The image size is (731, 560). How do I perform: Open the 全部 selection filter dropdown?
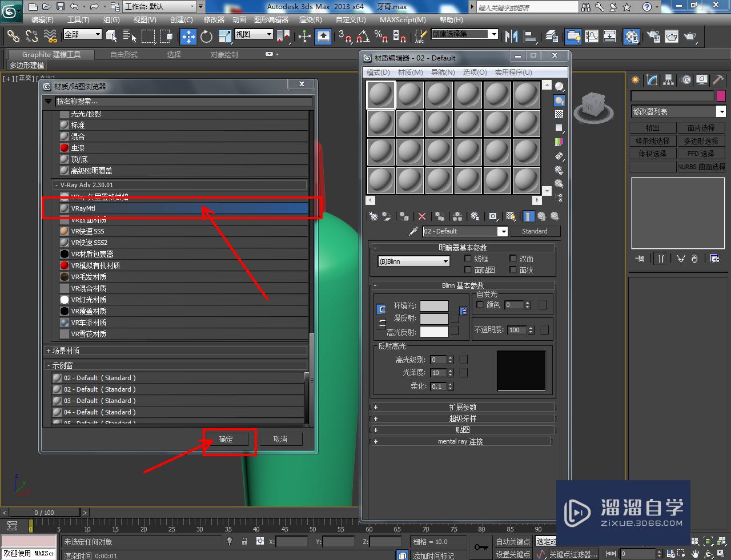click(x=82, y=34)
